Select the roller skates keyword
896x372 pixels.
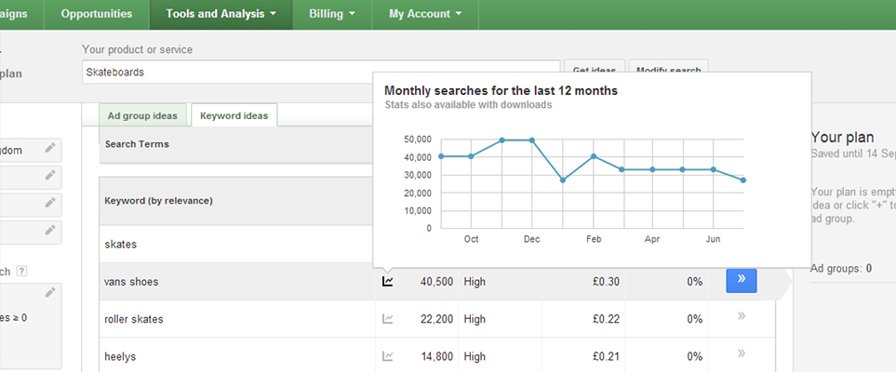[134, 319]
